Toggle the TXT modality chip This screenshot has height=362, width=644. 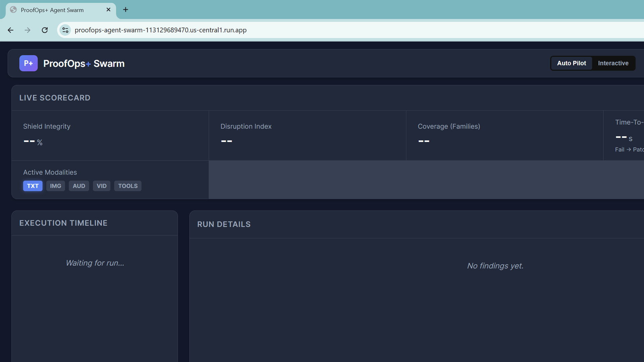pyautogui.click(x=33, y=186)
